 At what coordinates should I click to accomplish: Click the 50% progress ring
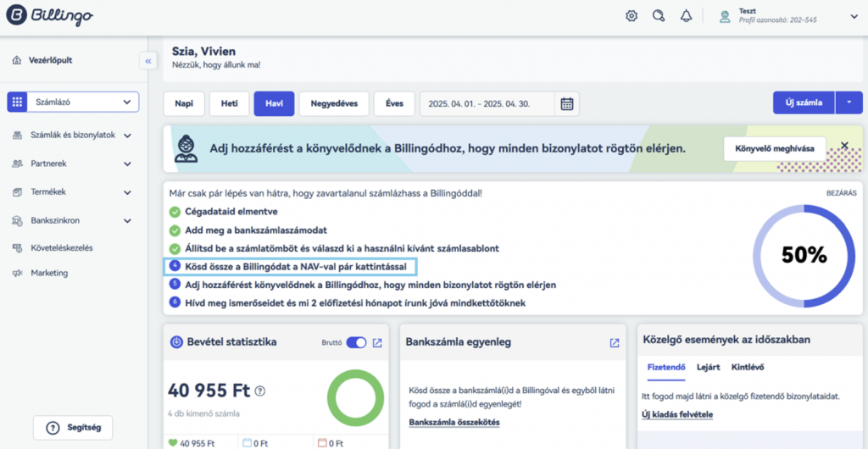click(804, 256)
